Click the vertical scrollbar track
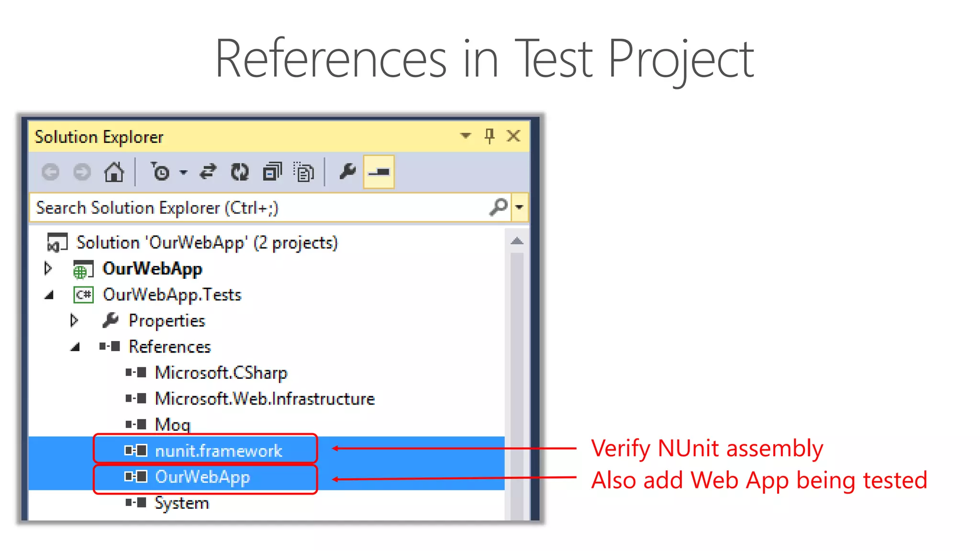980x551 pixels. click(517, 386)
